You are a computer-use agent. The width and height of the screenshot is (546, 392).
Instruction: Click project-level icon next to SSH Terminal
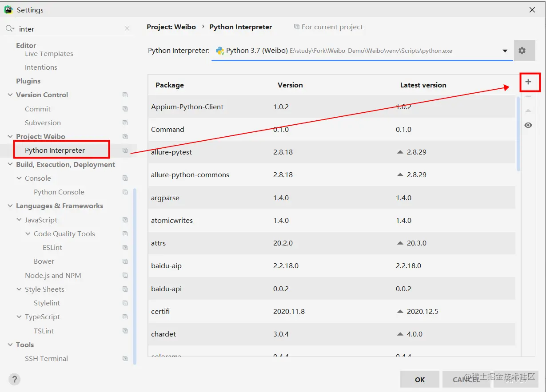click(125, 359)
